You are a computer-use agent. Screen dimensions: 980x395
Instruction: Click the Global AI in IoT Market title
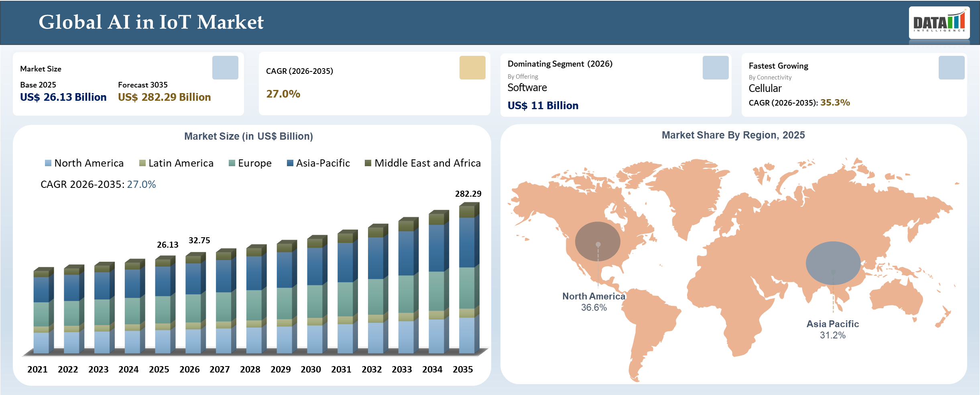[151, 22]
